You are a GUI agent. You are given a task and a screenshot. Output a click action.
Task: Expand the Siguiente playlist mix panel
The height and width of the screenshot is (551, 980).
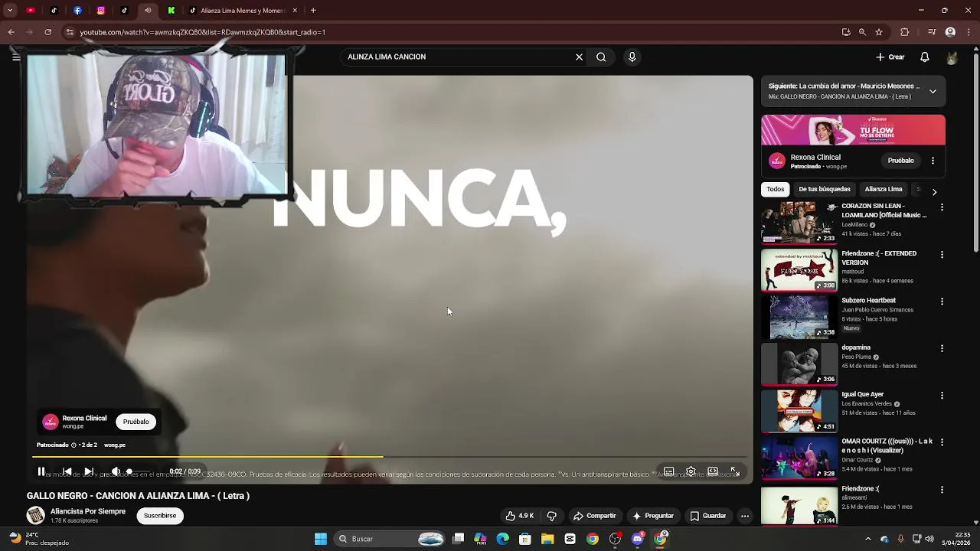(933, 91)
